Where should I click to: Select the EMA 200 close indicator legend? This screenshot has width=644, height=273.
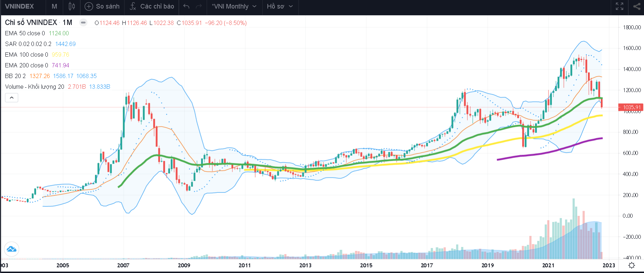click(x=26, y=65)
